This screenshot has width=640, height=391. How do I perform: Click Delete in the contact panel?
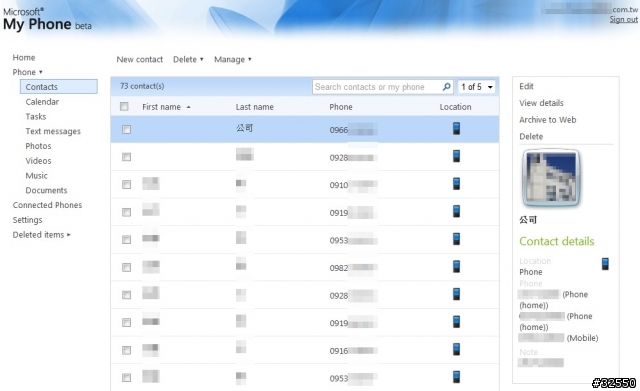531,136
